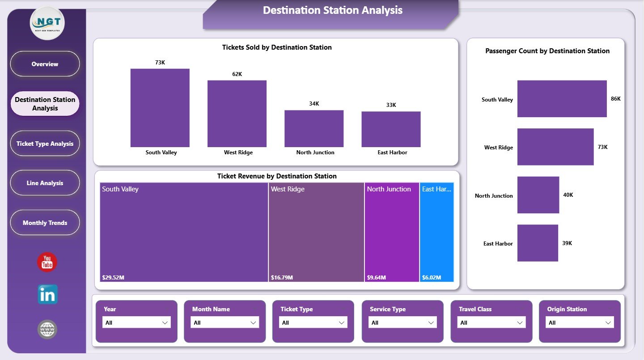Open the Origin Station dropdown arrow

608,322
